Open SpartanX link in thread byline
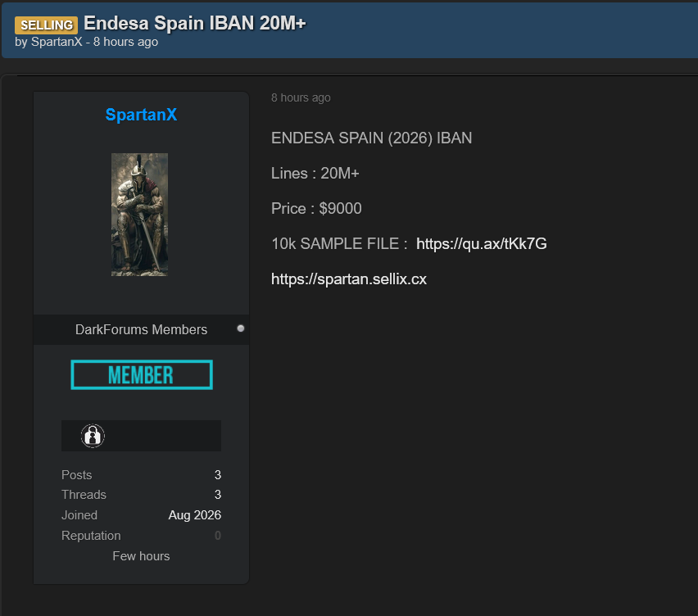 tap(57, 42)
